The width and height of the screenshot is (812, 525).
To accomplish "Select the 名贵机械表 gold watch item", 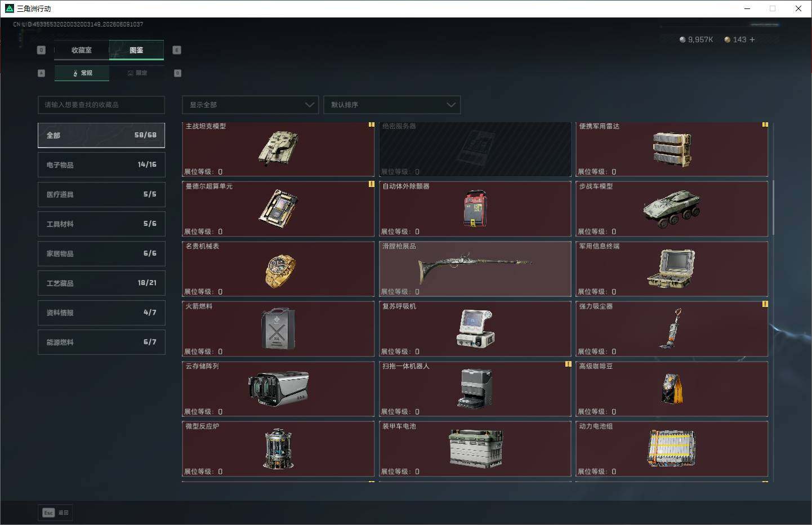I will pyautogui.click(x=279, y=269).
